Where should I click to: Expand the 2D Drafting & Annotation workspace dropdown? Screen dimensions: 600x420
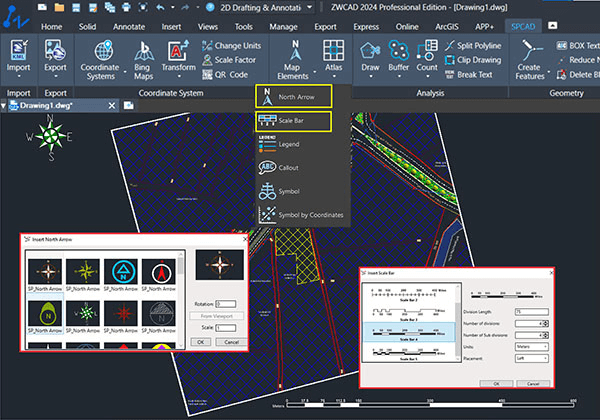click(x=309, y=7)
